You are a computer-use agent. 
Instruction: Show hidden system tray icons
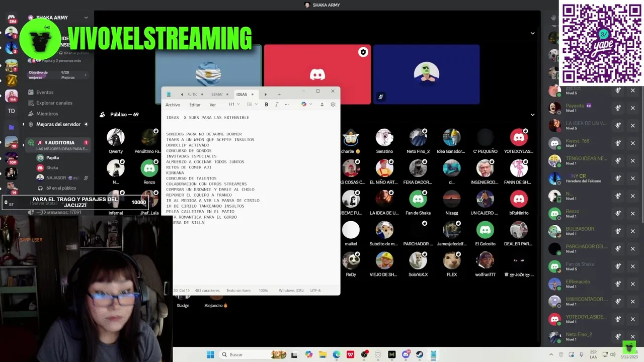pos(551,354)
